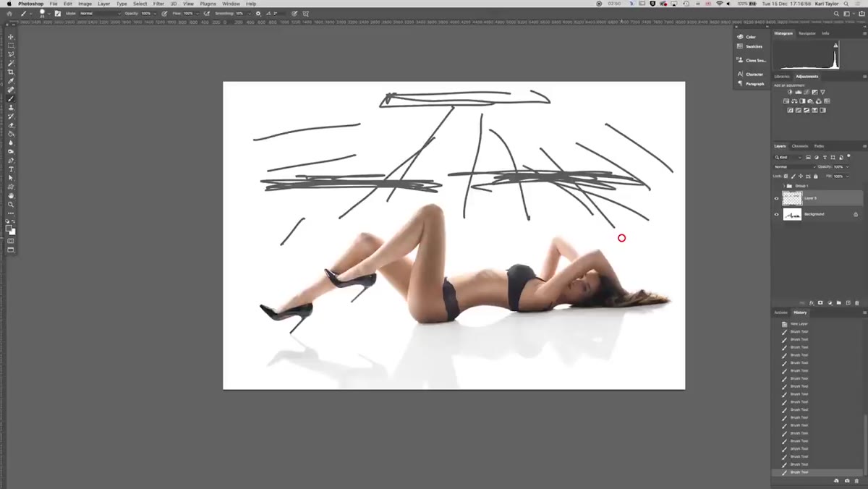Open the Brush Preset picker arrow
The width and height of the screenshot is (868, 489).
[48, 13]
